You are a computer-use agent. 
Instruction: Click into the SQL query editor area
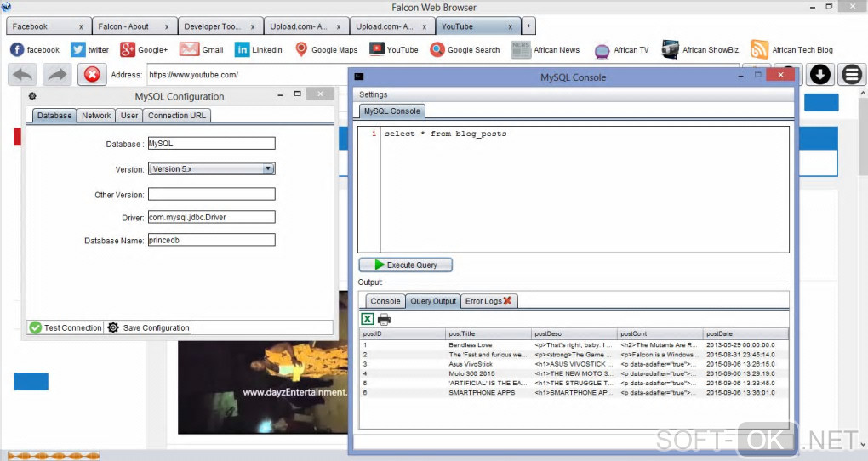[x=584, y=190]
